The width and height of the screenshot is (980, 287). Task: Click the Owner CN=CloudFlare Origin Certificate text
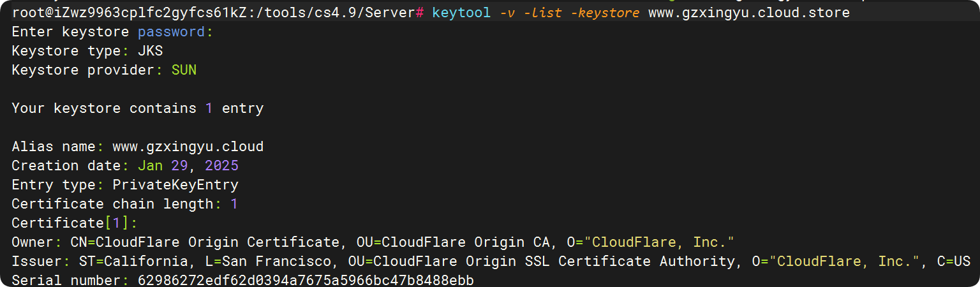tap(205, 242)
